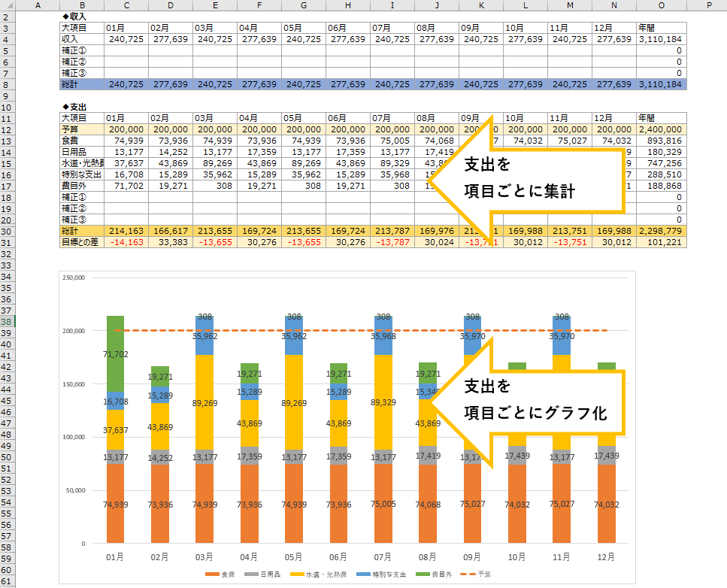The height and width of the screenshot is (588, 727).
Task: Click the 2,400,000 annual budget cell
Action: click(661, 129)
